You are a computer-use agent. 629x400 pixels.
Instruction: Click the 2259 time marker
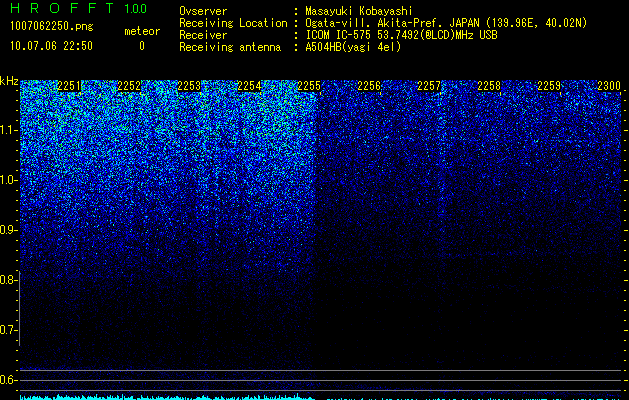point(549,86)
